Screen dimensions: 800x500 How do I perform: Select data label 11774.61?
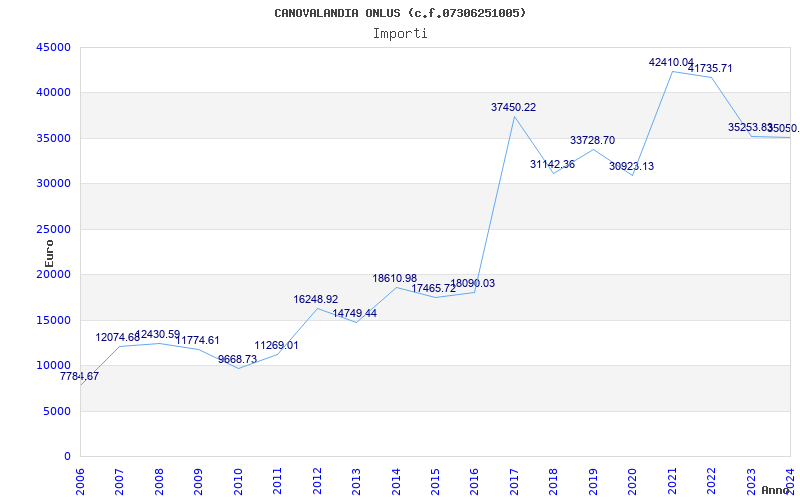click(x=197, y=340)
